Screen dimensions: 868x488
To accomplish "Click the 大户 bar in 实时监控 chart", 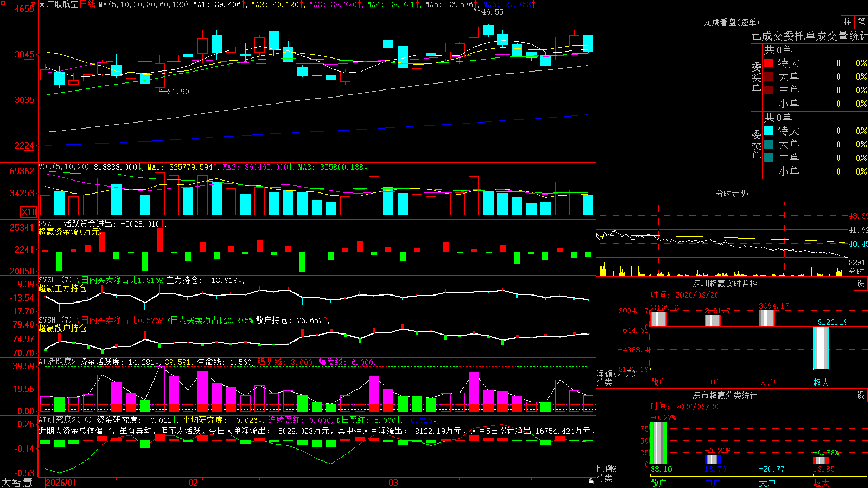I will tap(767, 318).
